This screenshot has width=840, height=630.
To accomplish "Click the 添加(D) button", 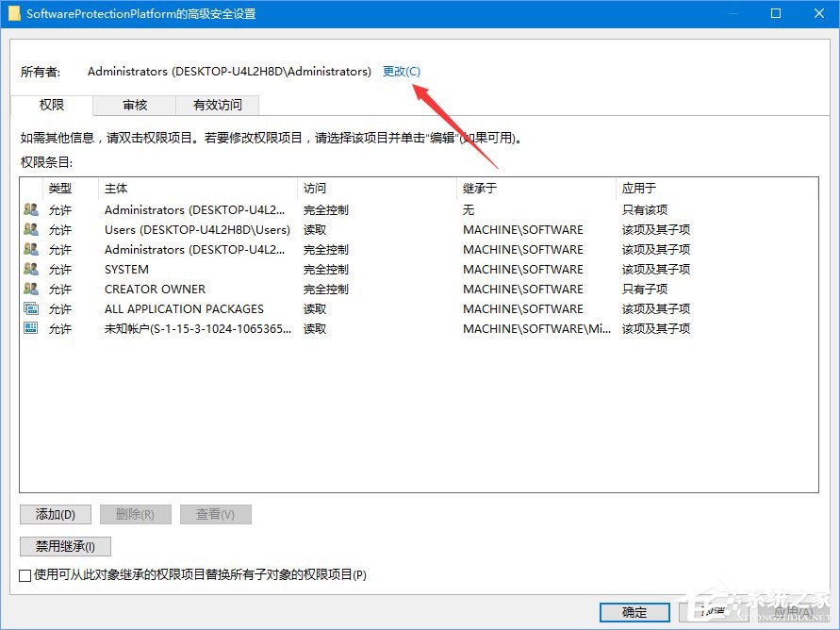I will pyautogui.click(x=55, y=514).
